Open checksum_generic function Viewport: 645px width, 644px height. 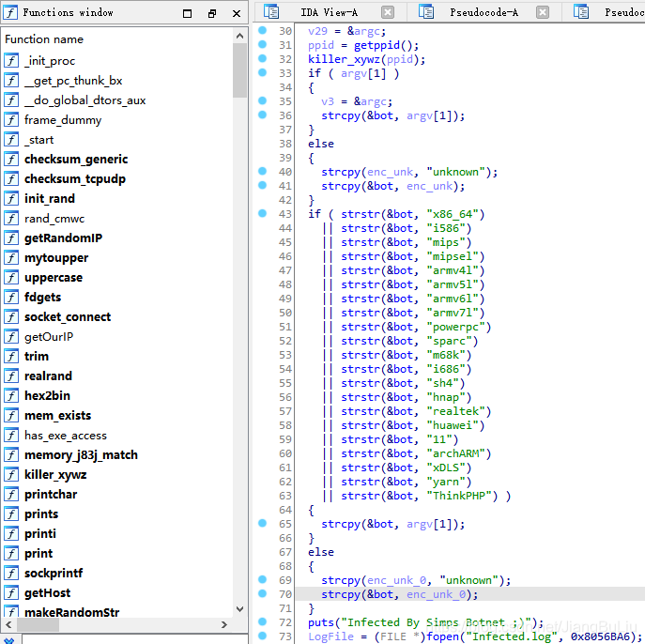click(76, 160)
